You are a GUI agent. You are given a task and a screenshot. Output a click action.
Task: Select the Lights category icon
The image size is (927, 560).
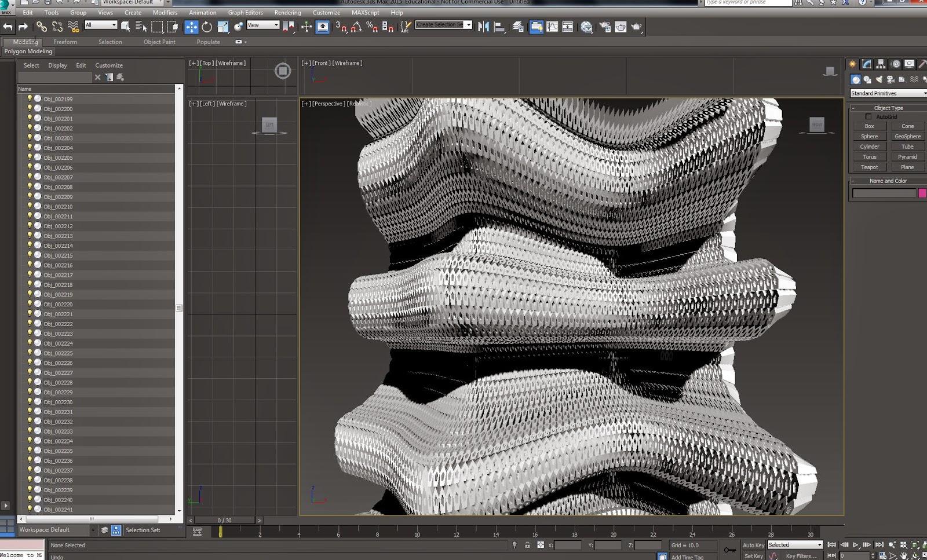click(x=879, y=79)
